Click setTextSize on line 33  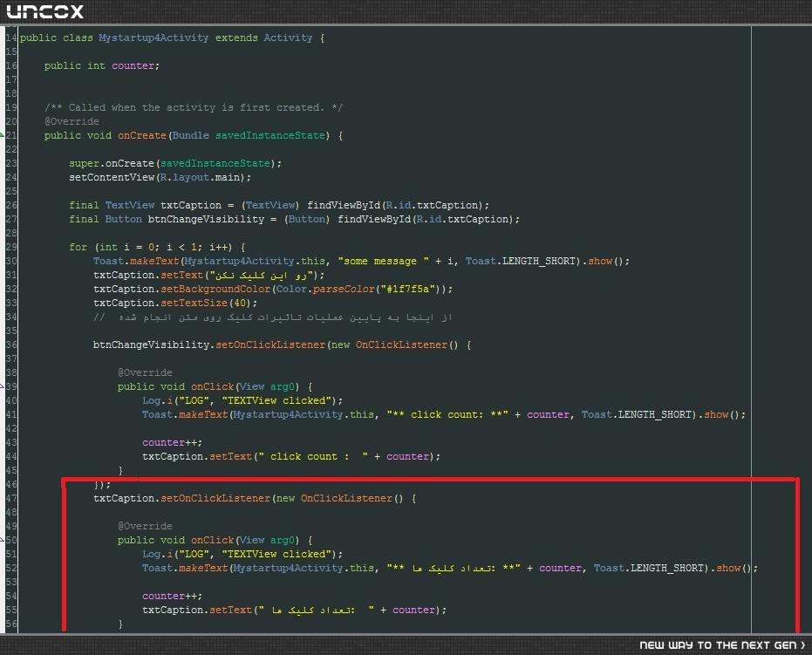click(x=194, y=303)
